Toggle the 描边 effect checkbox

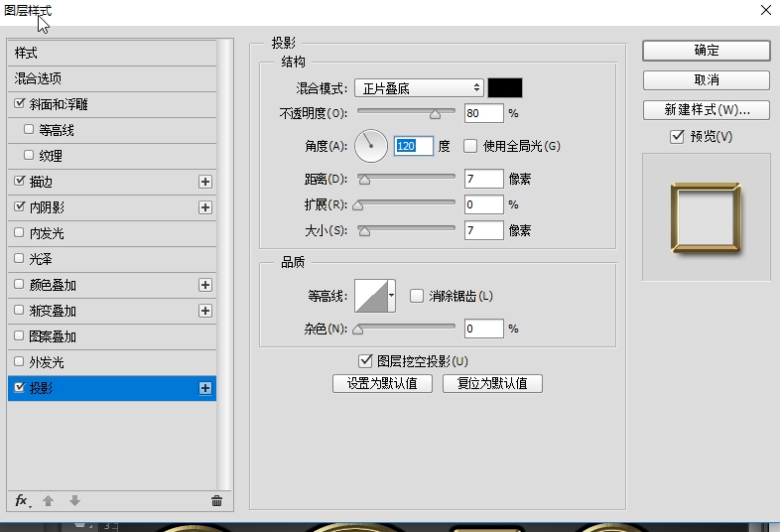tap(20, 182)
